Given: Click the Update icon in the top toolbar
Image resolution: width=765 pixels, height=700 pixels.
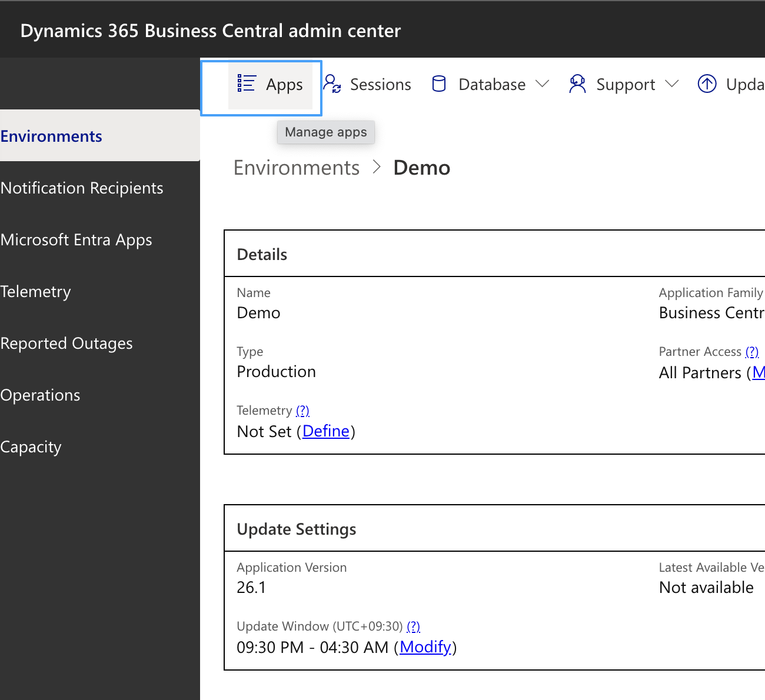Looking at the screenshot, I should (707, 84).
